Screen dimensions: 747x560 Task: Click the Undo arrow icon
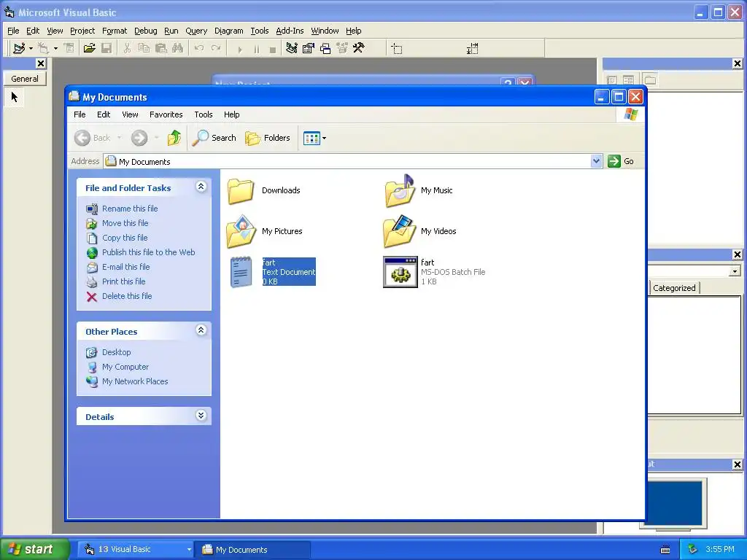tap(199, 48)
